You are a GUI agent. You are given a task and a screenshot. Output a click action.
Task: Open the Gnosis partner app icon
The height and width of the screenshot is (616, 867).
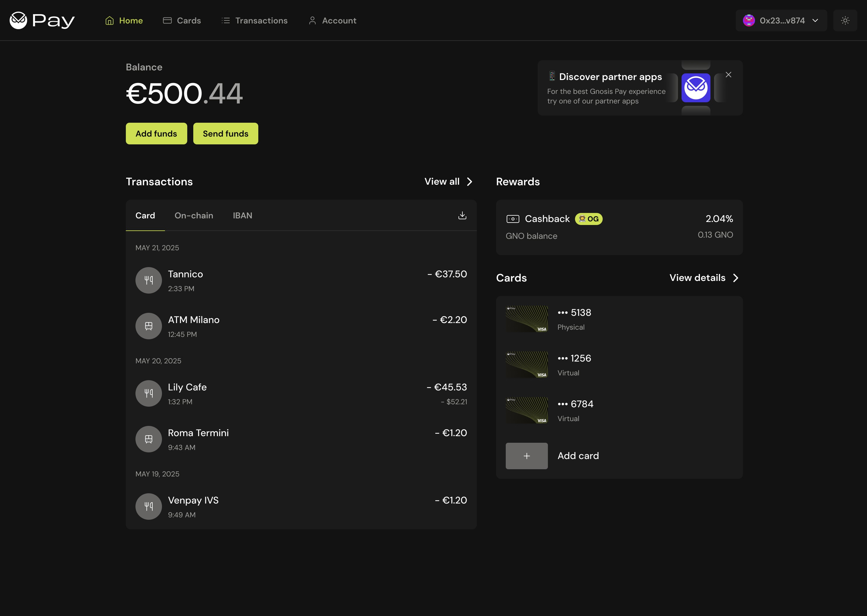tap(695, 88)
